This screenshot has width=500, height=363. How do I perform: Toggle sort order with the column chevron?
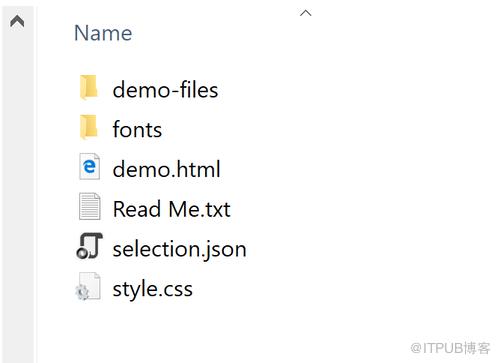coord(306,13)
